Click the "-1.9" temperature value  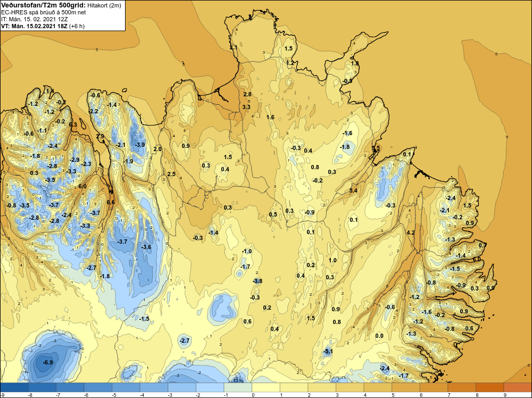click(x=128, y=161)
